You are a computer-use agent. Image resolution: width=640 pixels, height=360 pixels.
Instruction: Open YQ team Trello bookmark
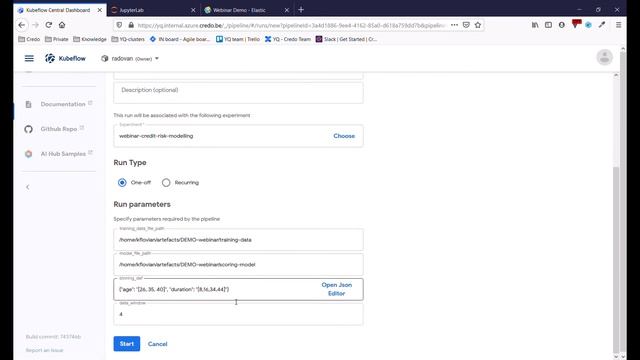(x=238, y=39)
